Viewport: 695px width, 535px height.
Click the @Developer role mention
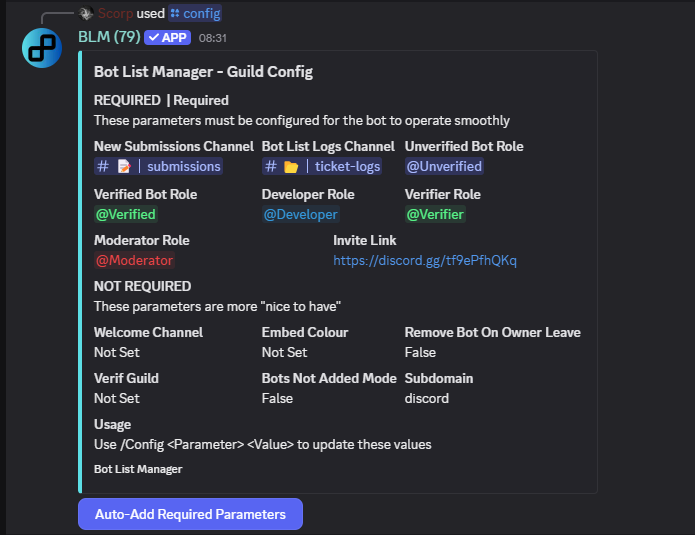click(301, 215)
